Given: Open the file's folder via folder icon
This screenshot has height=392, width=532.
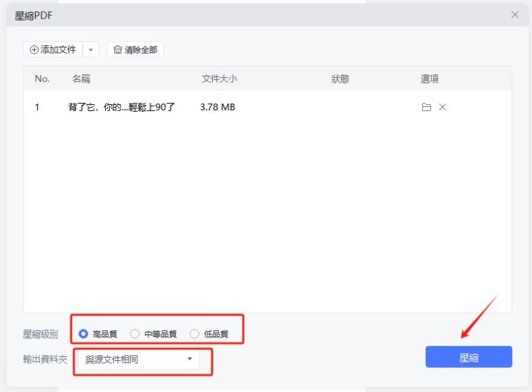Looking at the screenshot, I should [x=426, y=107].
